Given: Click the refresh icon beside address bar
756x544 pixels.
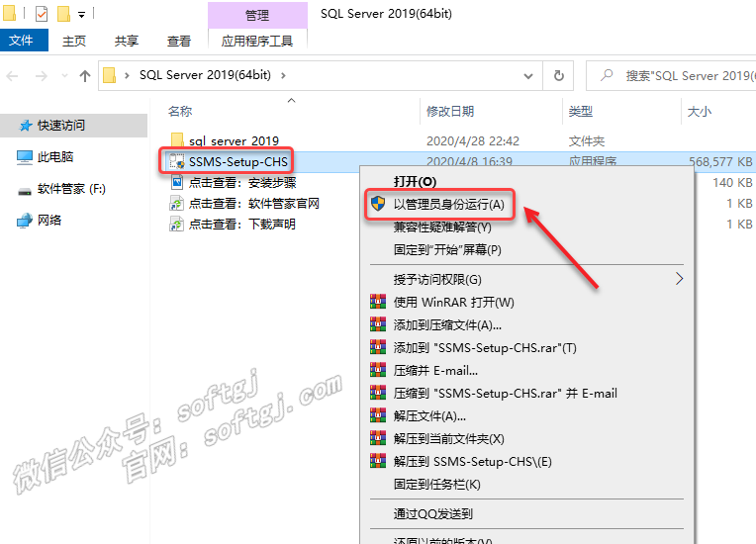Looking at the screenshot, I should coord(559,75).
